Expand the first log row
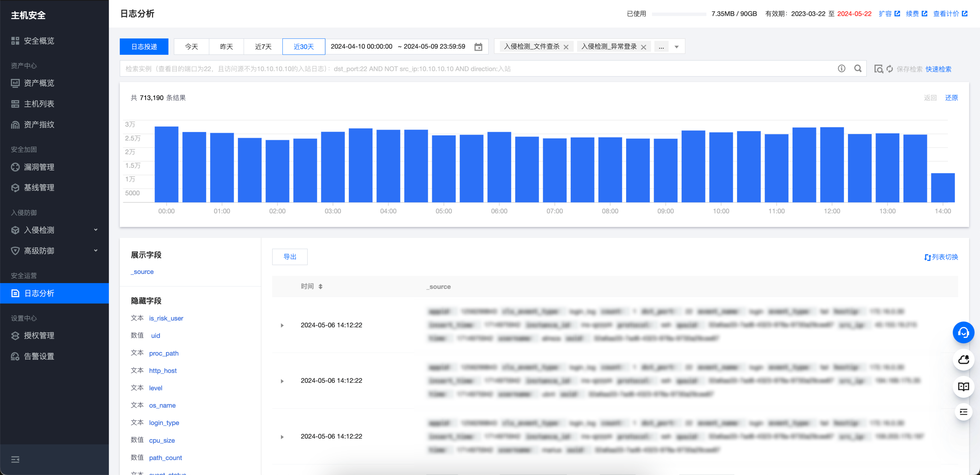The image size is (980, 475). coord(282,325)
